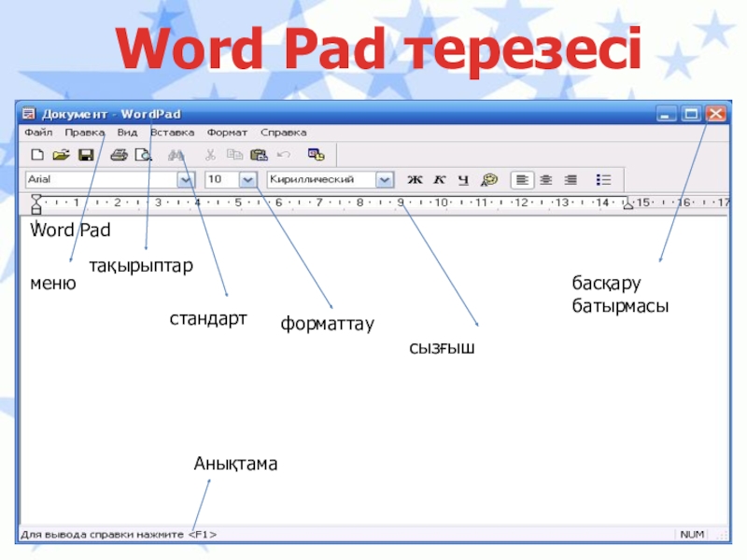Open the Файл menu
The width and height of the screenshot is (747, 560).
coord(38,133)
